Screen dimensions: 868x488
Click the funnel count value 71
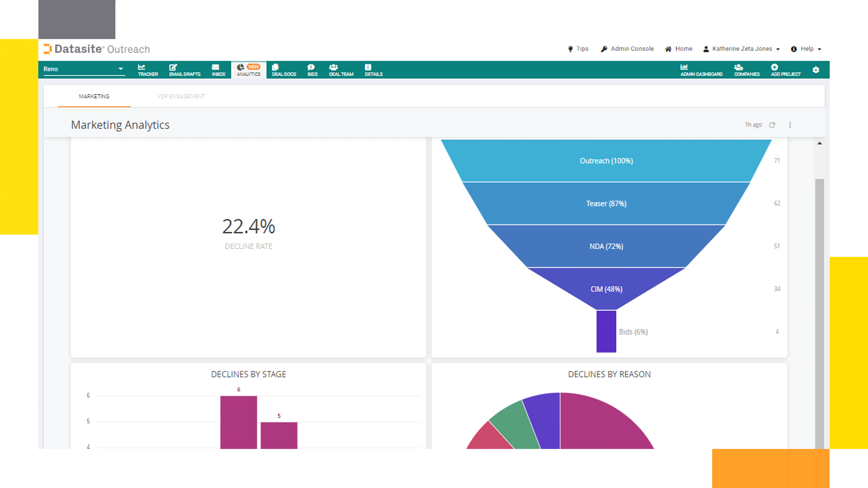[777, 160]
